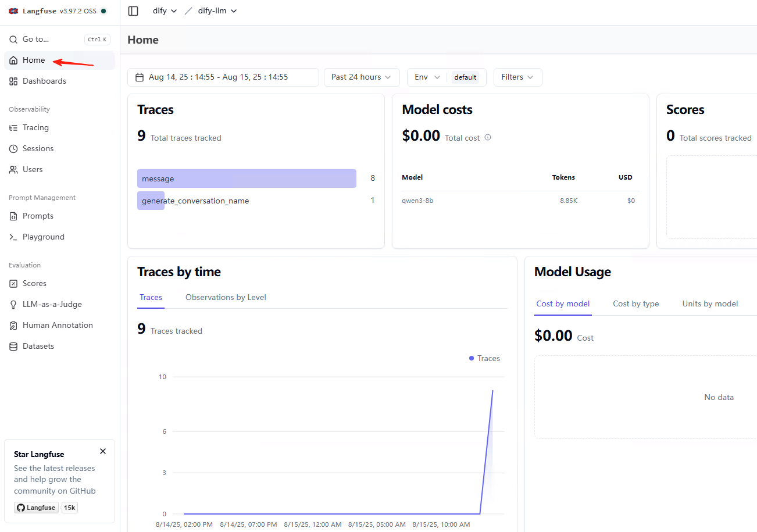
Task: Expand the dify organization dropdown
Action: coord(165,11)
